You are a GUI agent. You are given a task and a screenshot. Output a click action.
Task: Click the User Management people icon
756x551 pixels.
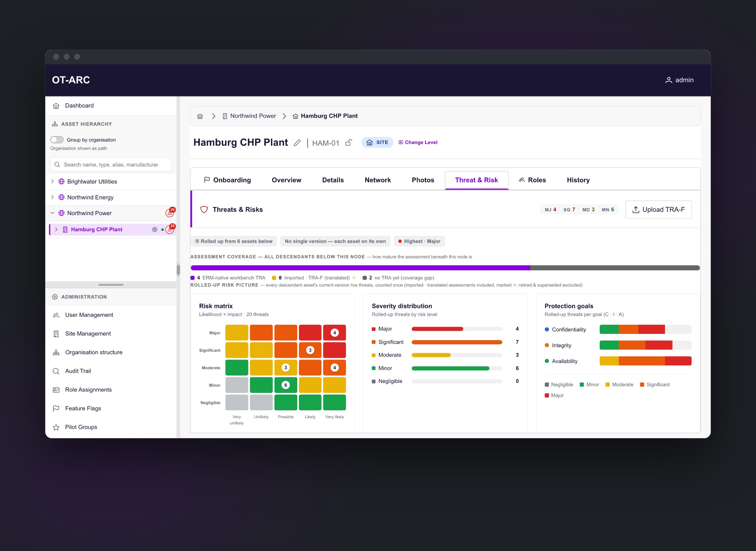click(56, 315)
